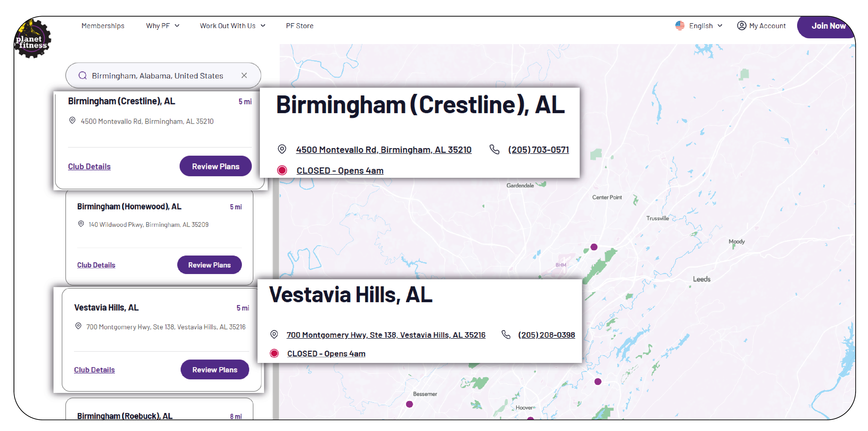
Task: Click the Moody label on map
Action: 737,242
